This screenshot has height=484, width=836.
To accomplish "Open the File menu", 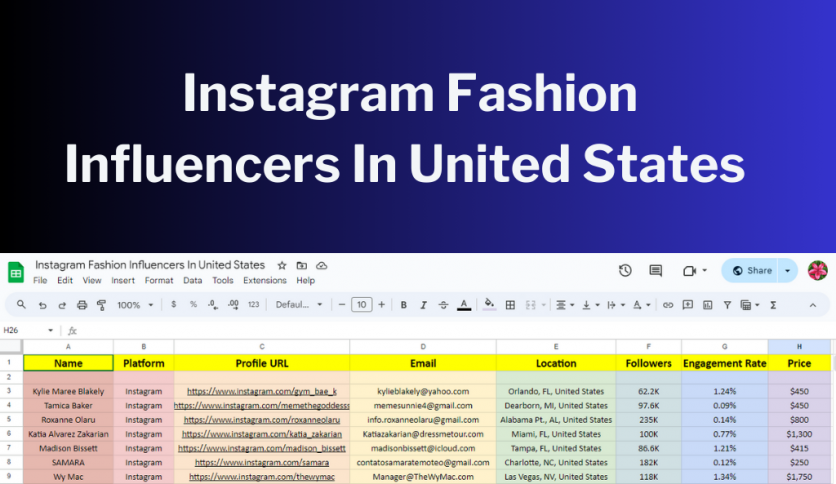I will tap(40, 280).
